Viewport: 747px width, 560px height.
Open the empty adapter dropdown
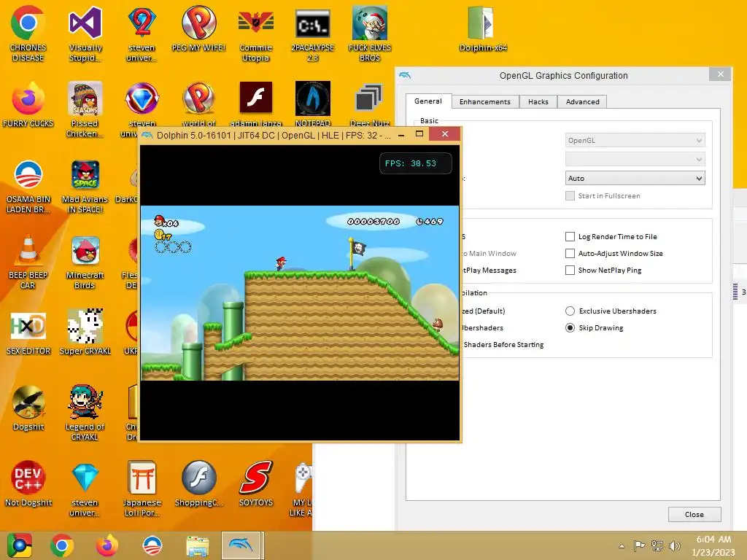point(635,159)
